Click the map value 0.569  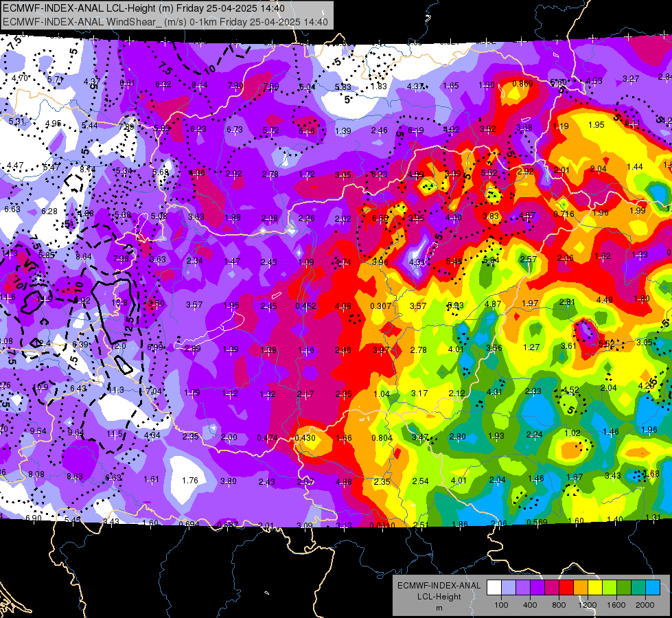click(x=537, y=522)
